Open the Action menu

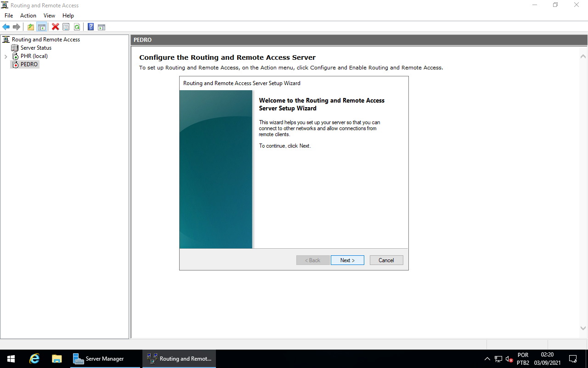(28, 15)
